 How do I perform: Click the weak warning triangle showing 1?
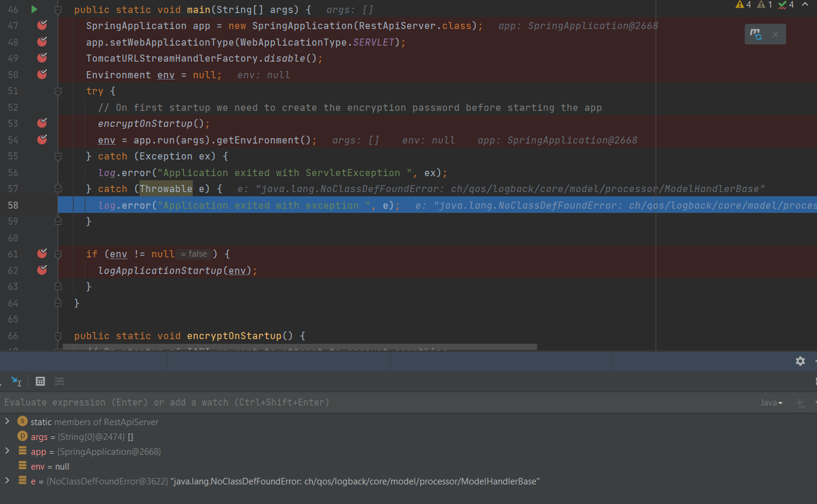[761, 5]
